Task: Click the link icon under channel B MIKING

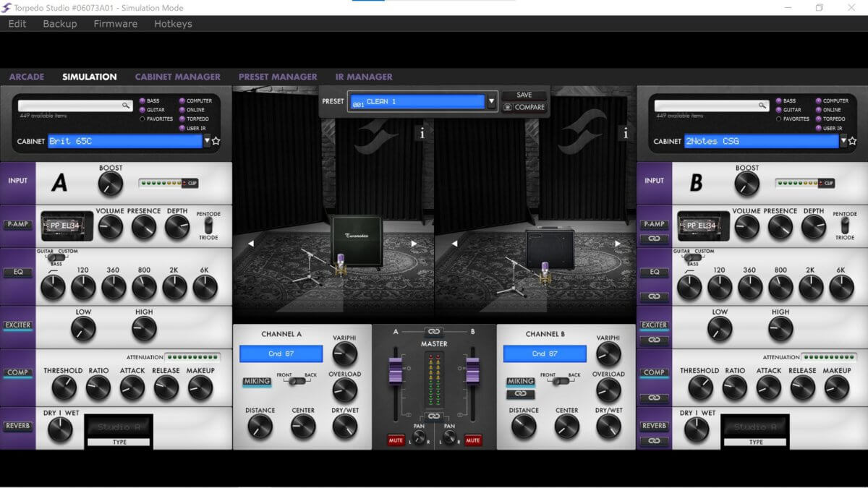Action: 521,395
